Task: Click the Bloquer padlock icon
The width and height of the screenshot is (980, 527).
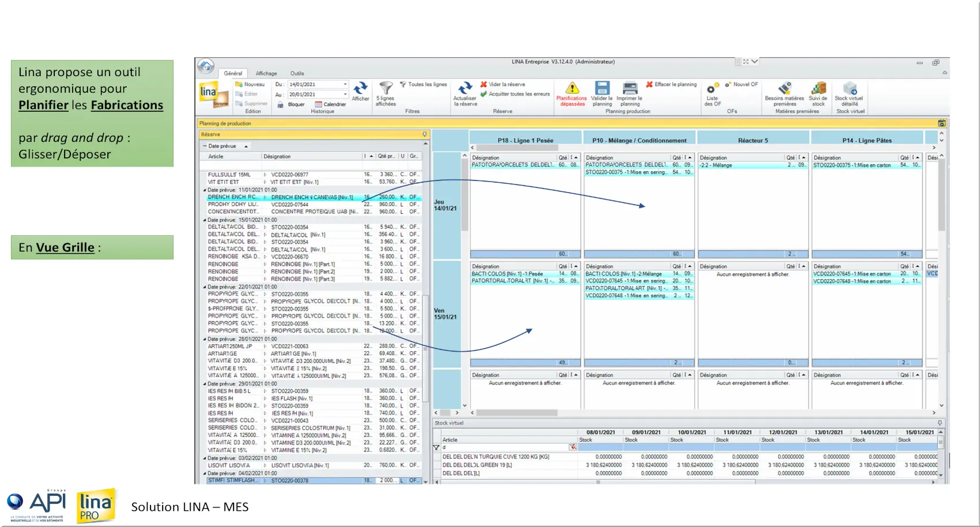Action: tap(281, 104)
